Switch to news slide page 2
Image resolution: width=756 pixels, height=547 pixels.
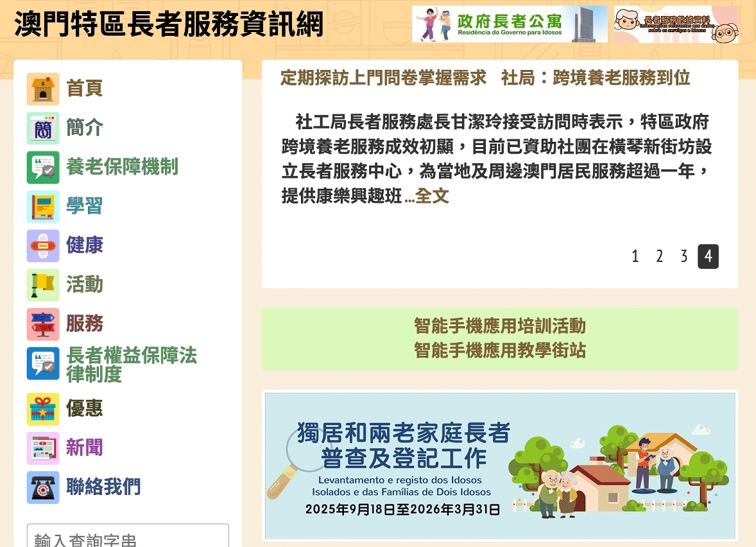(659, 257)
